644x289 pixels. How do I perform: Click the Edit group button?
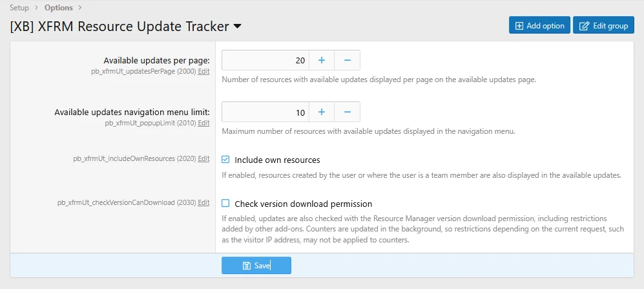point(603,25)
